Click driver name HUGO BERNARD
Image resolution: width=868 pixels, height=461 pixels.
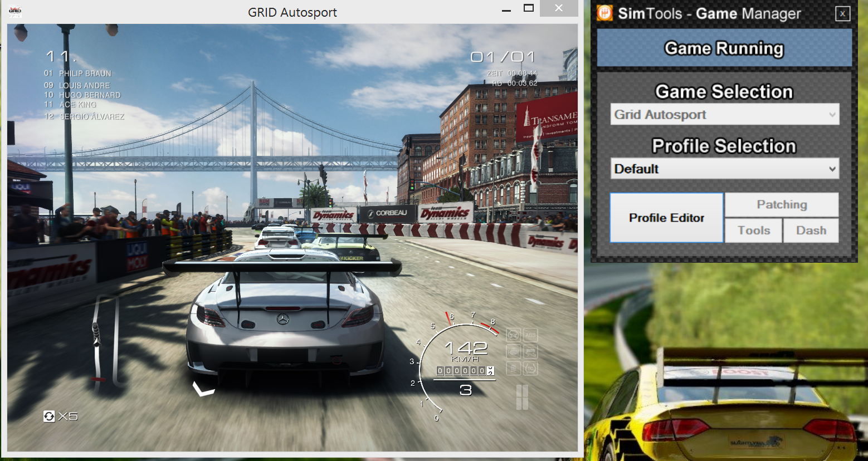click(90, 95)
